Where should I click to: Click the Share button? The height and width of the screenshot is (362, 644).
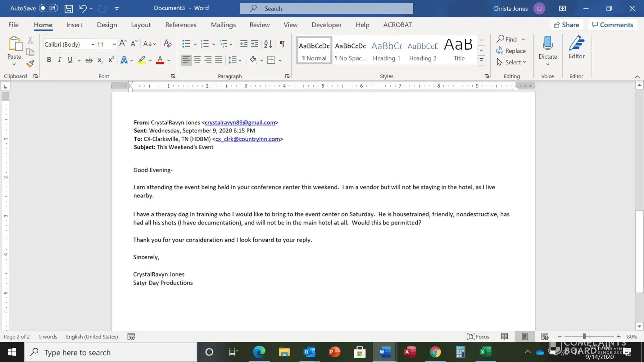click(x=566, y=25)
